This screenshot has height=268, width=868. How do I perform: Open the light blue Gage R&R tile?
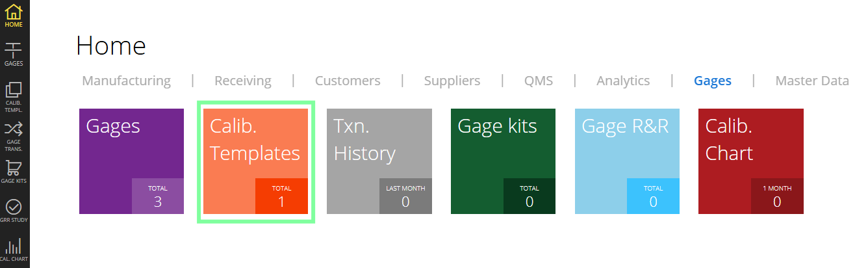(627, 161)
